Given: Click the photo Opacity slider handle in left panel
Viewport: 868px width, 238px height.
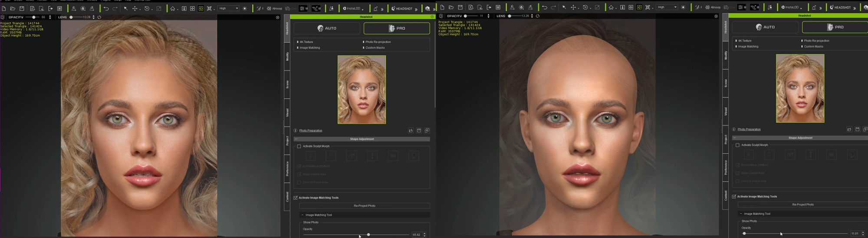Looking at the screenshot, I should [368, 235].
